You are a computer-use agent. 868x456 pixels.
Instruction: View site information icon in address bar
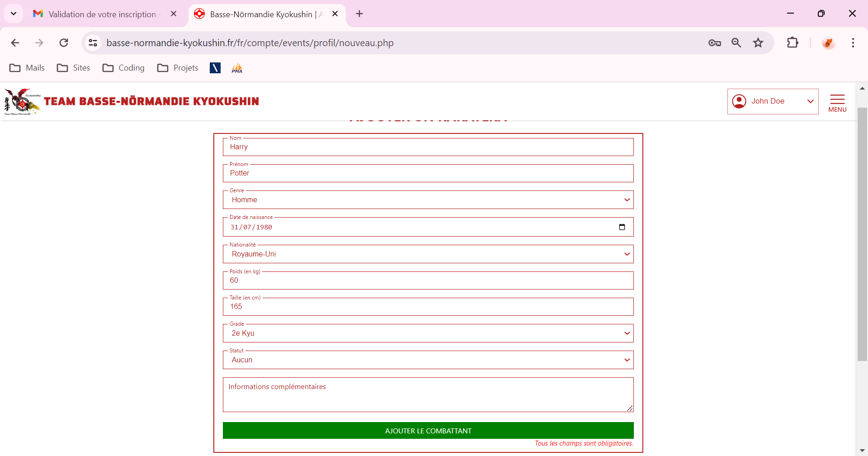click(x=93, y=43)
